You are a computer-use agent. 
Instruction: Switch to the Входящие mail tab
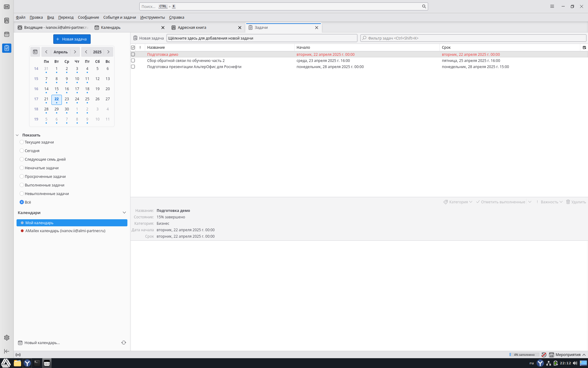(53, 28)
